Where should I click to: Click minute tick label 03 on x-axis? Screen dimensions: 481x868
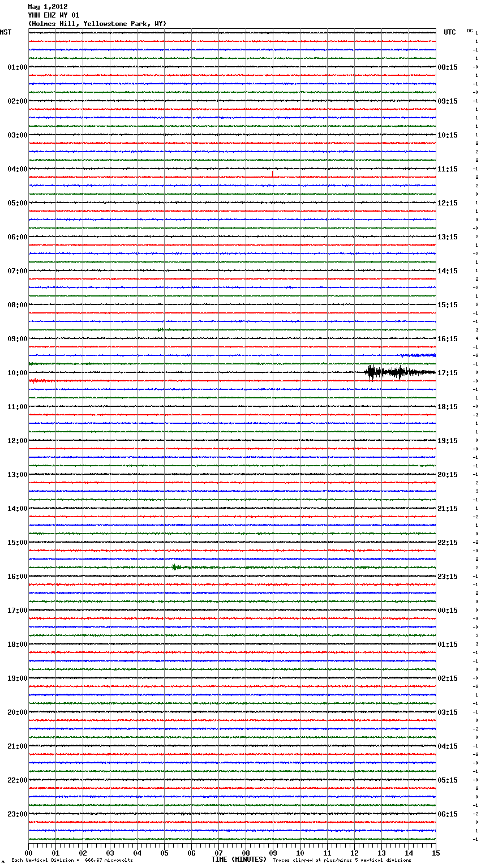click(110, 853)
